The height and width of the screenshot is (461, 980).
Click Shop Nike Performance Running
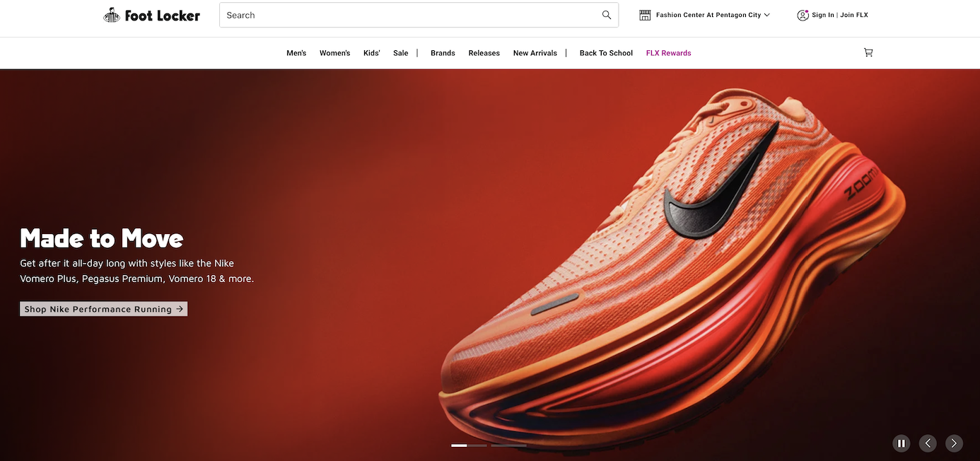tap(103, 308)
